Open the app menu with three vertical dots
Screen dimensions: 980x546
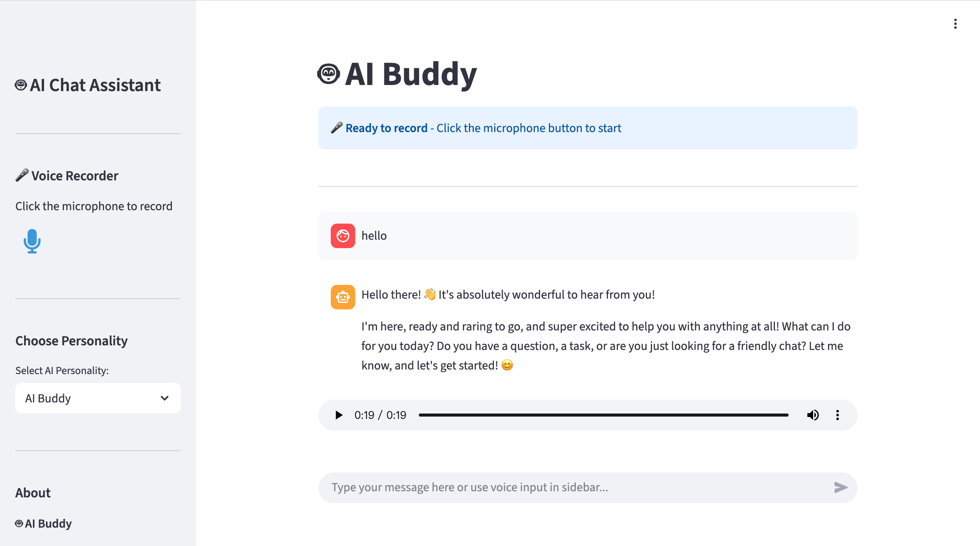coord(955,24)
